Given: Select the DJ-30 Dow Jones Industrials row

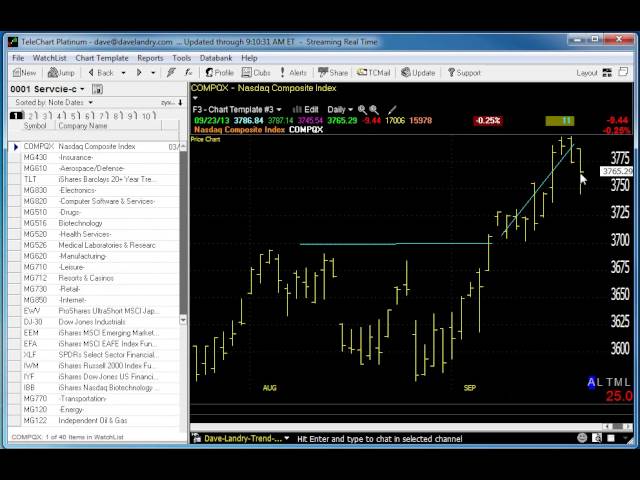Looking at the screenshot, I should tap(94, 322).
